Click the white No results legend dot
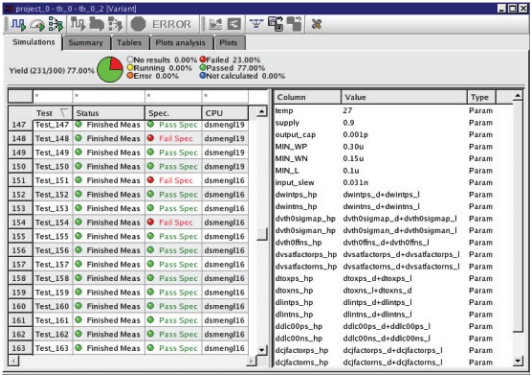 point(130,59)
